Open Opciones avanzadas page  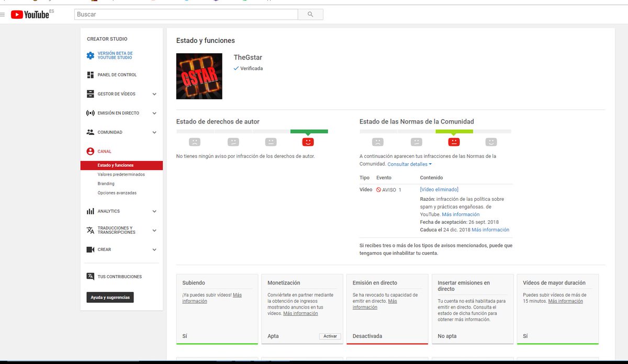(117, 193)
